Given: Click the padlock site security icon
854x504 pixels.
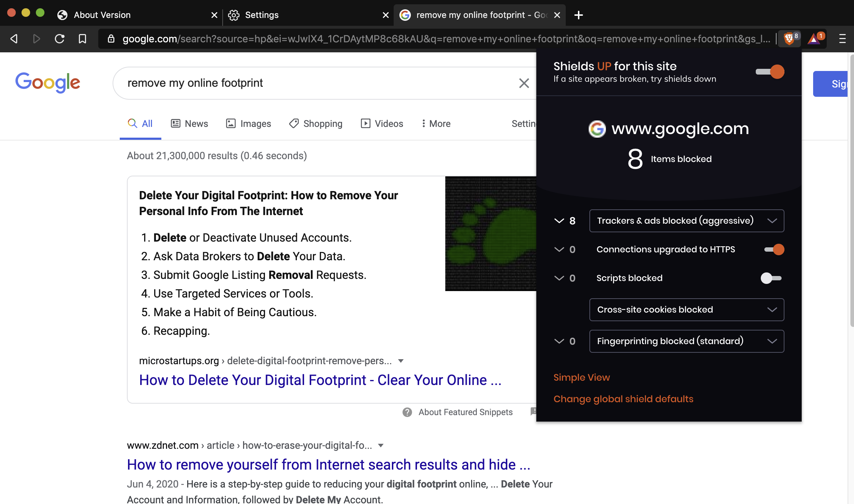Looking at the screenshot, I should click(x=111, y=39).
